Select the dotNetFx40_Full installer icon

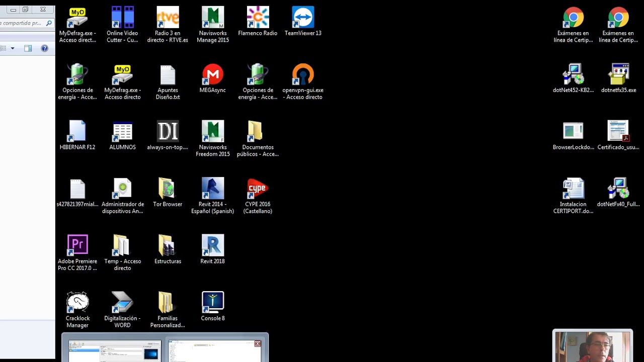coord(618,193)
